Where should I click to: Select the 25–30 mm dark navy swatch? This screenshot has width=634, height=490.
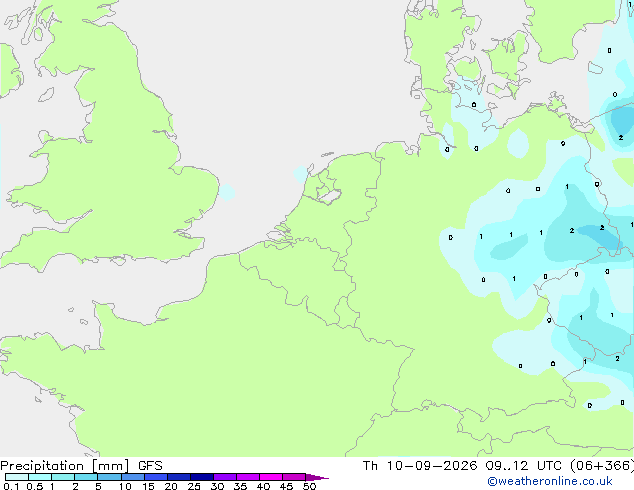pyautogui.click(x=202, y=477)
